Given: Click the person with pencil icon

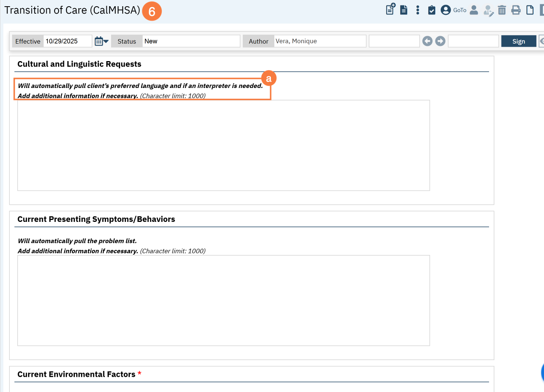Looking at the screenshot, I should [488, 11].
